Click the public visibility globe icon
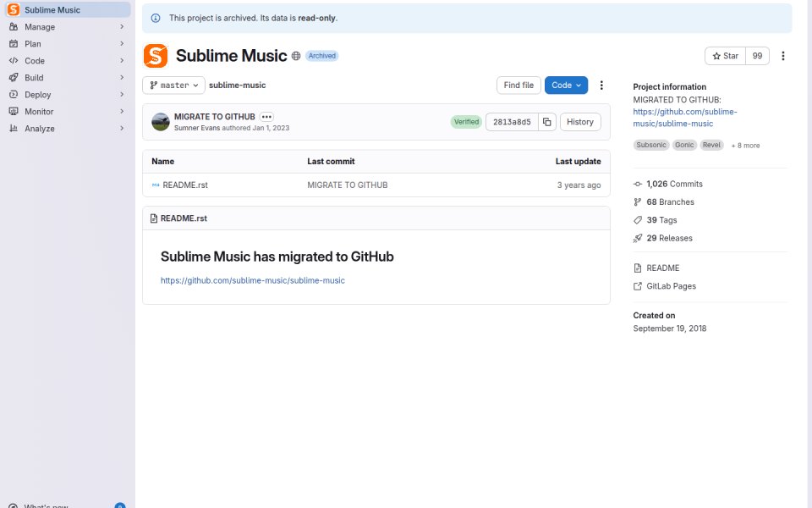This screenshot has width=812, height=508. pos(296,56)
